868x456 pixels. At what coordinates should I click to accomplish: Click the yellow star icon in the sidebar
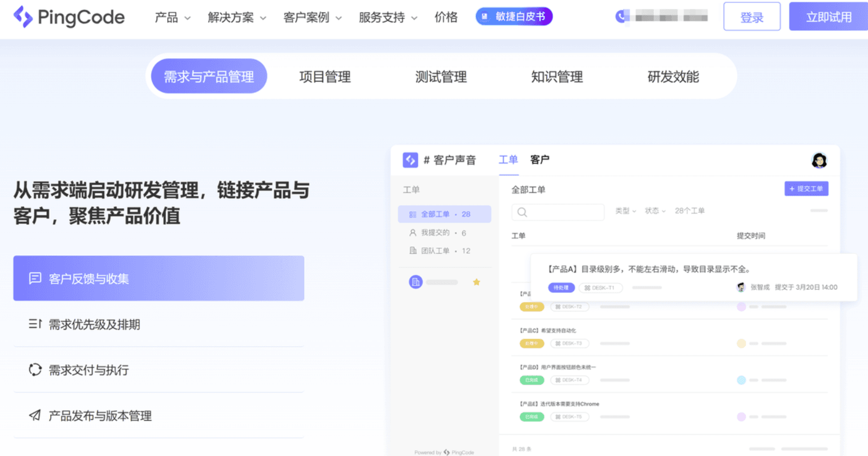tap(477, 282)
